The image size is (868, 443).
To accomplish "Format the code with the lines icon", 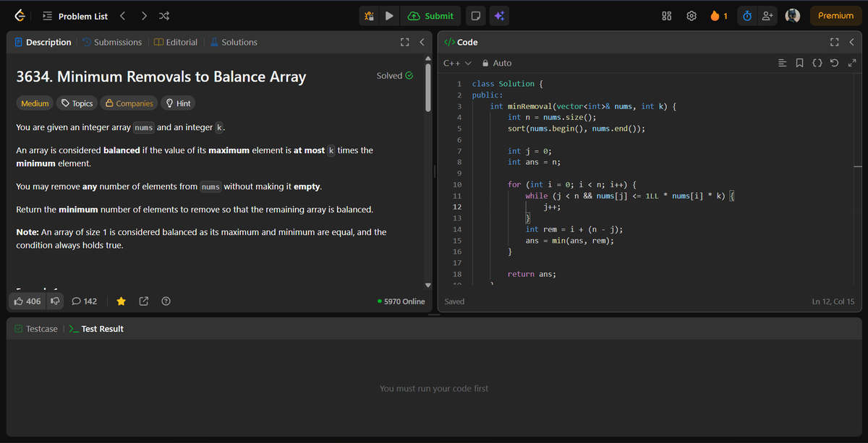I will (x=782, y=64).
